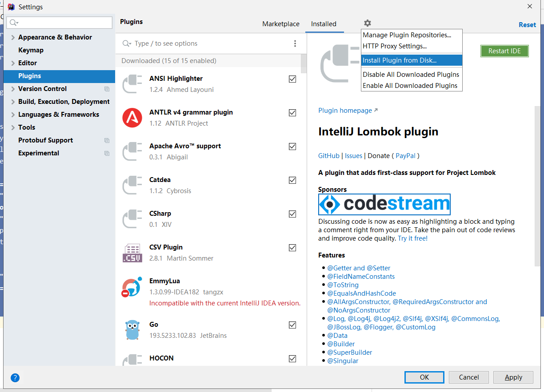This screenshot has height=392, width=544.
Task: Click the settings search magnifier icon
Action: point(14,23)
